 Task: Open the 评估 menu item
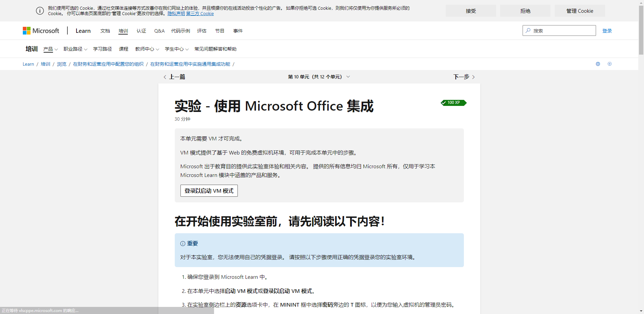click(202, 31)
